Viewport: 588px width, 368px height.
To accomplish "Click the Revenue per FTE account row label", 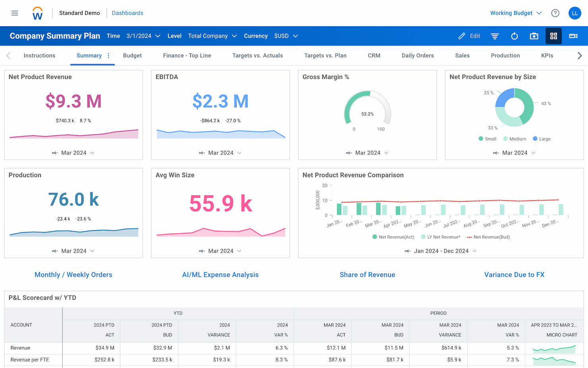I will tap(30, 360).
